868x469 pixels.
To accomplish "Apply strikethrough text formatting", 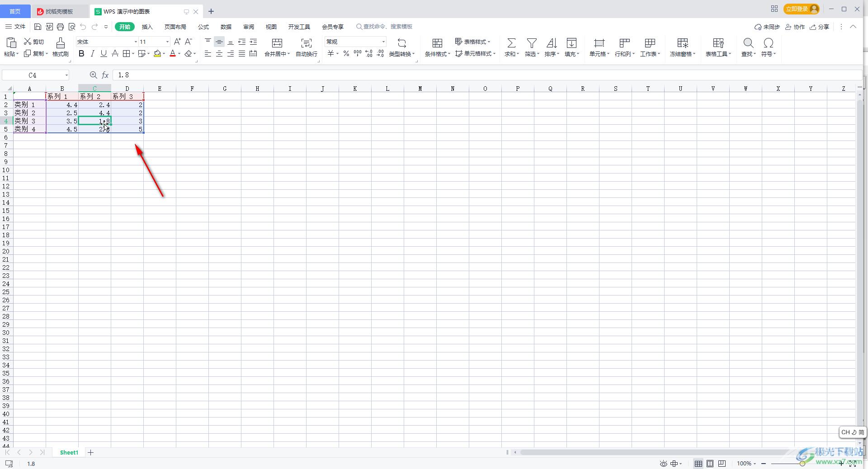I will (x=115, y=54).
